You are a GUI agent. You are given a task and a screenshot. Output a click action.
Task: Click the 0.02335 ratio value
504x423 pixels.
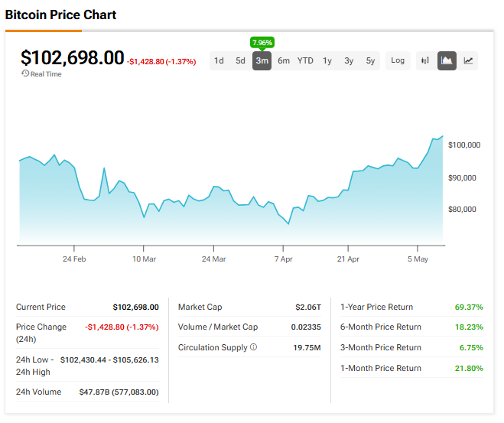306,327
